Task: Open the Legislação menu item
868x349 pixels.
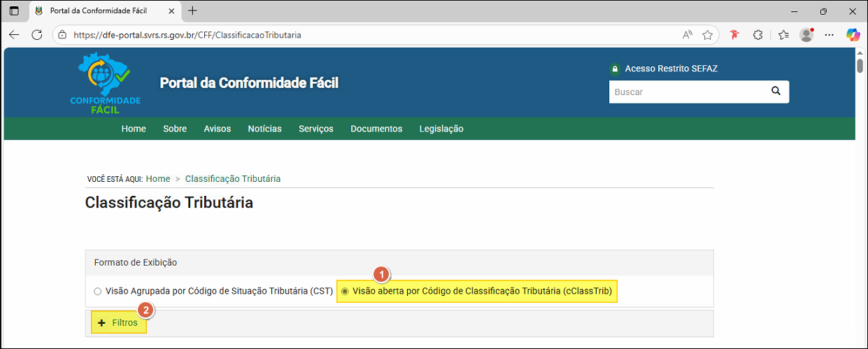Action: point(441,129)
